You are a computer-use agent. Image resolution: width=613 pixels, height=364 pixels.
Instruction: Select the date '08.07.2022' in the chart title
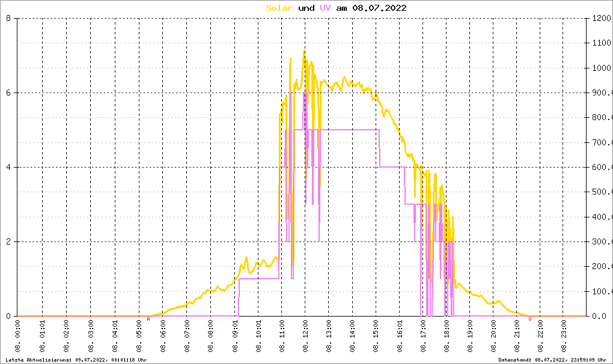point(380,8)
